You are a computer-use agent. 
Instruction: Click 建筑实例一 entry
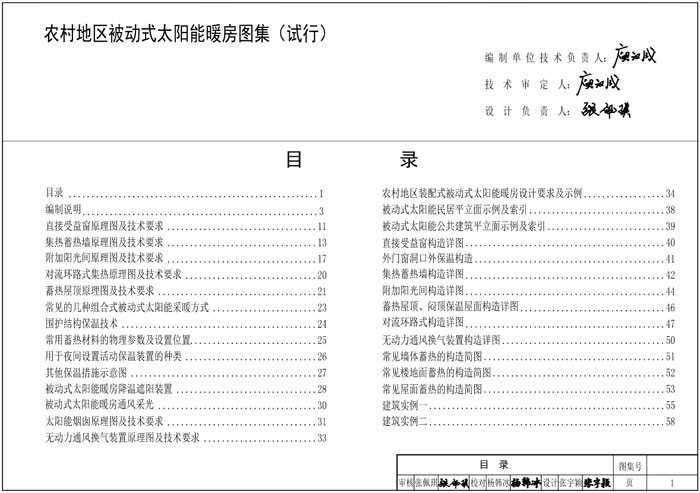[529, 405]
